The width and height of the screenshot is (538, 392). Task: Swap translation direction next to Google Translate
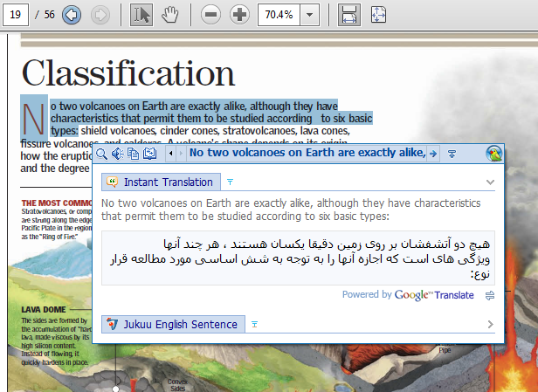pos(490,296)
